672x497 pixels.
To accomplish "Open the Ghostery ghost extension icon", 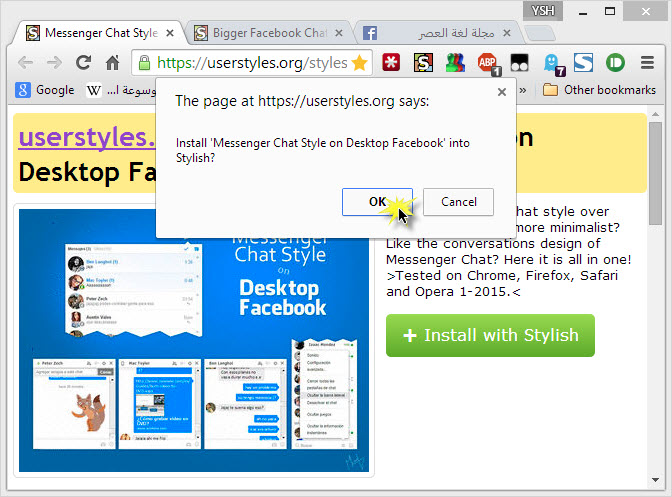I will [553, 64].
